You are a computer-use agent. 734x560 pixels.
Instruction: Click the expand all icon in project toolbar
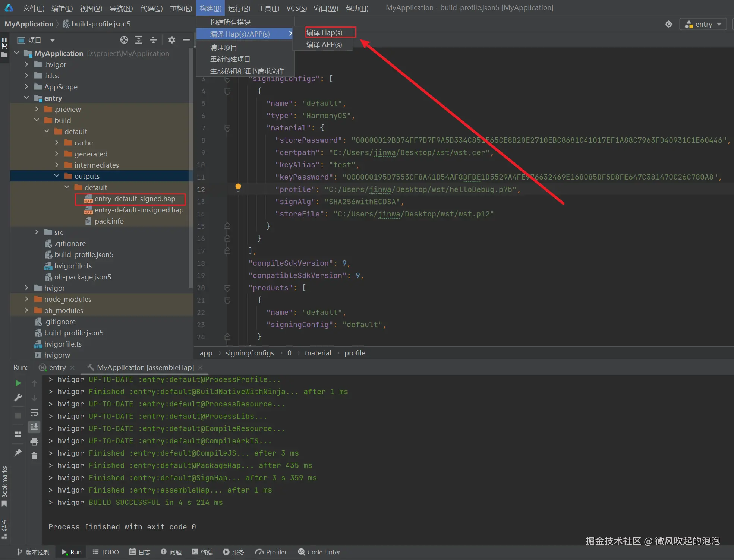pyautogui.click(x=139, y=40)
